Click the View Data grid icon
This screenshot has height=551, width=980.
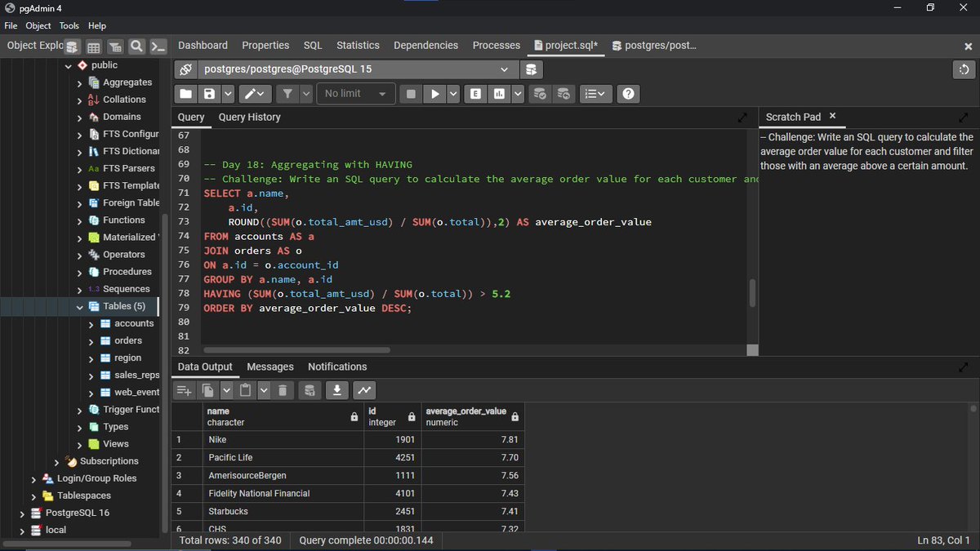(x=93, y=46)
